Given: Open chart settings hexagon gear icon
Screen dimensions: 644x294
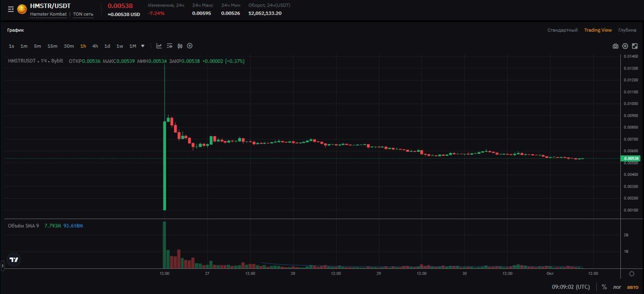Looking at the screenshot, I should coord(625,46).
